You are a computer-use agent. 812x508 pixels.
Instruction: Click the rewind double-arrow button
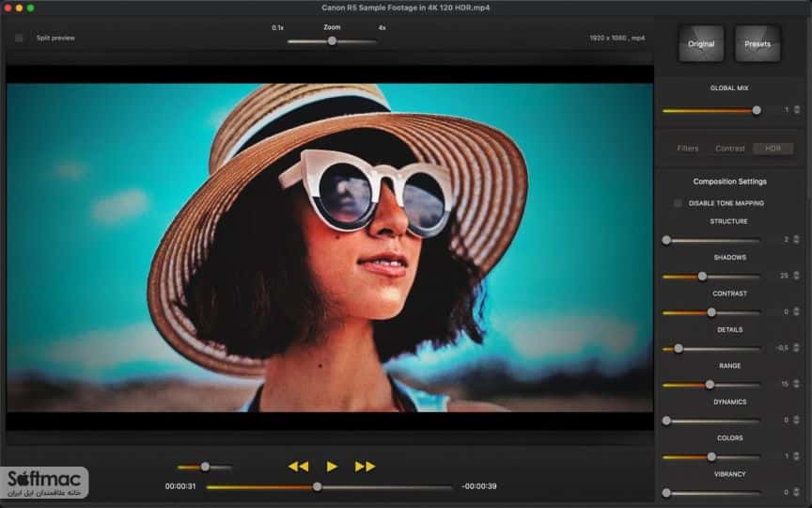(298, 467)
